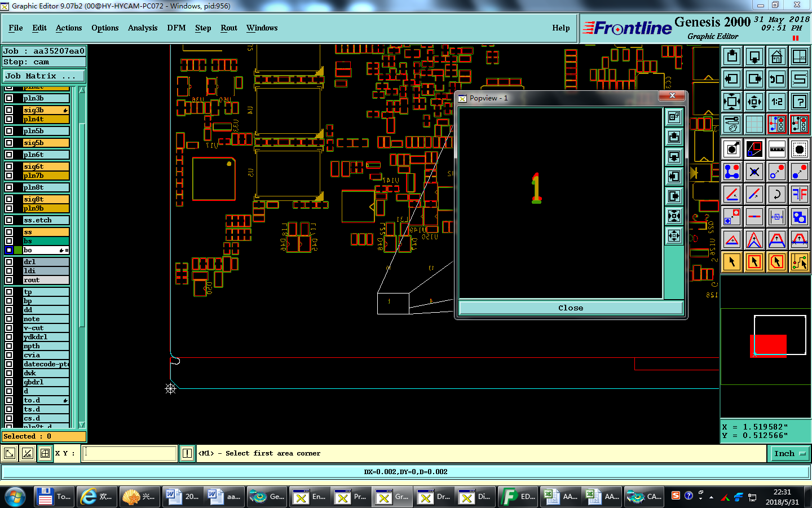Screen dimensions: 812x508
Task: Select the sig6t layer name
Action: (x=46, y=167)
